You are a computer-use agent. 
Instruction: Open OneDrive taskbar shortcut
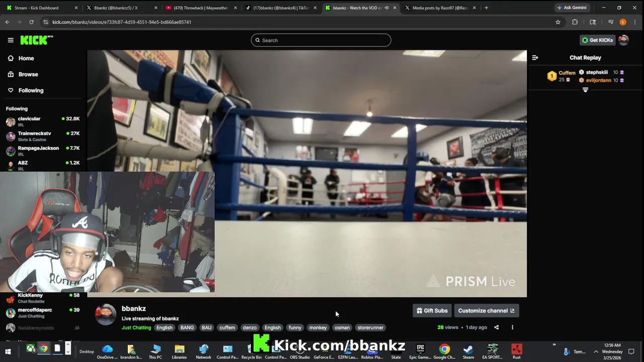(107, 352)
